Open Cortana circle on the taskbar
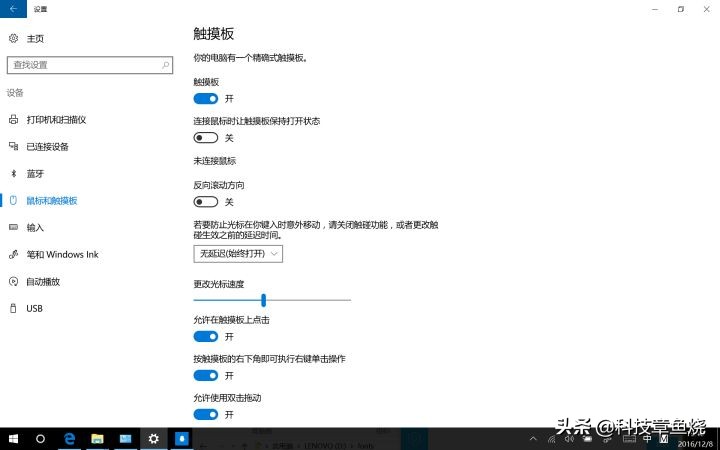The image size is (720, 450). [x=40, y=439]
